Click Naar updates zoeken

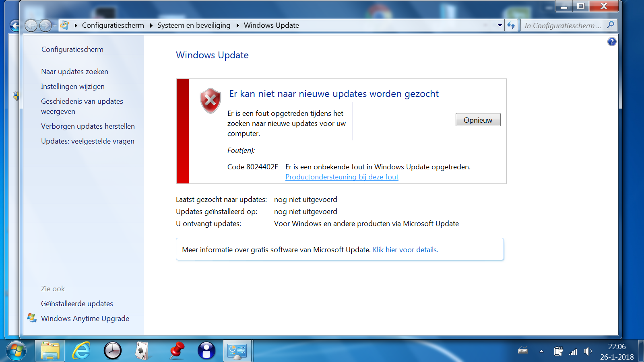coord(74,72)
